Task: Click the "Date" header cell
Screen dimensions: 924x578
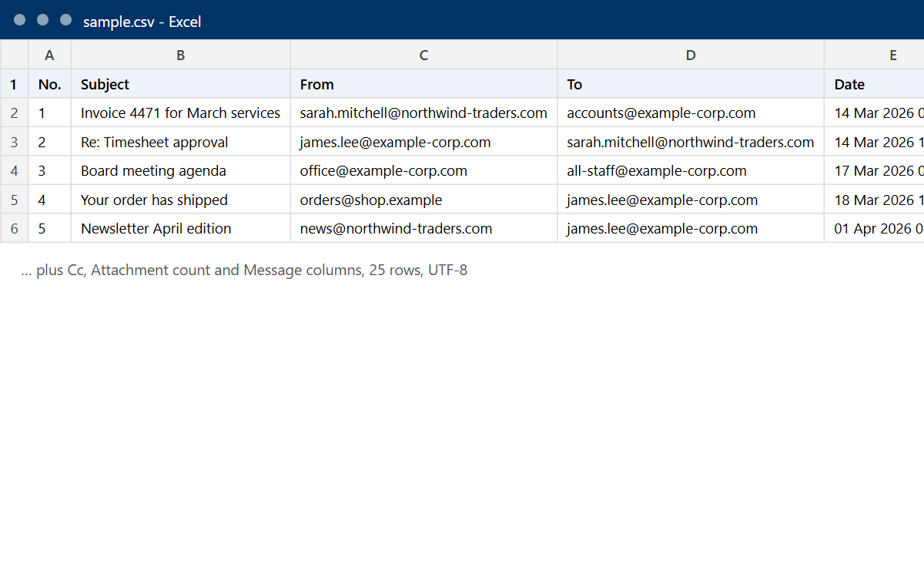Action: pyautogui.click(x=875, y=84)
